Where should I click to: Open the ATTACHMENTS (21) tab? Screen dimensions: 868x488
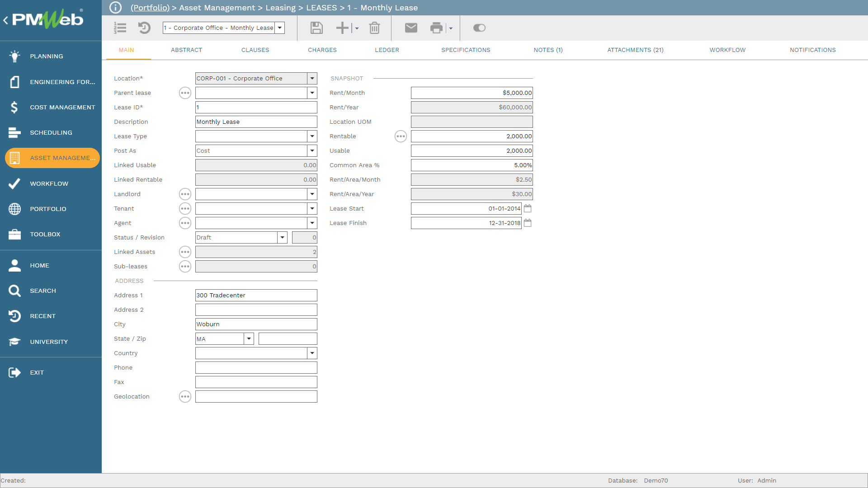coord(635,50)
